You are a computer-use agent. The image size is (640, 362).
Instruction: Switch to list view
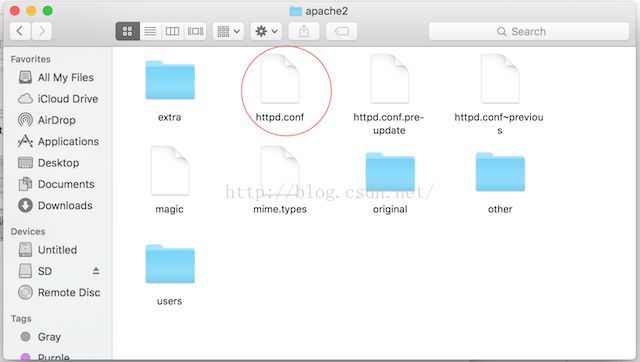pyautogui.click(x=151, y=31)
